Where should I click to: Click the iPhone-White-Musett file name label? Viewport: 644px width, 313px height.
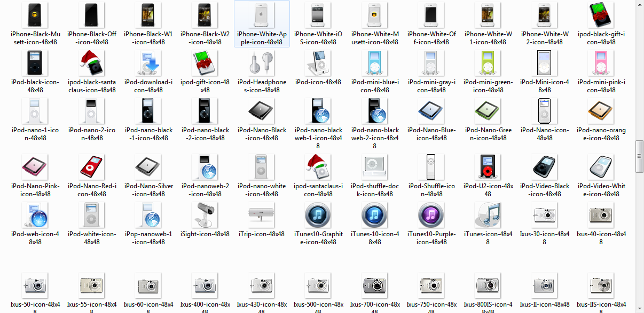pyautogui.click(x=375, y=38)
